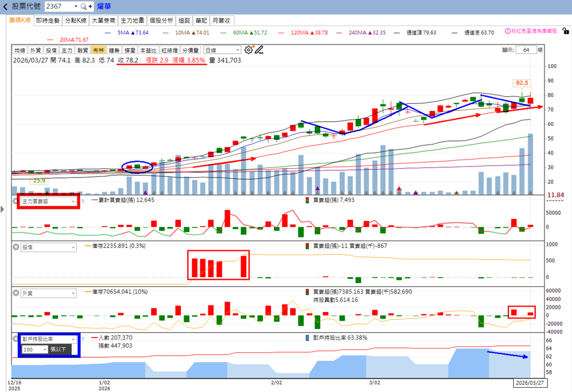Add stock with the plus icon

90,7
